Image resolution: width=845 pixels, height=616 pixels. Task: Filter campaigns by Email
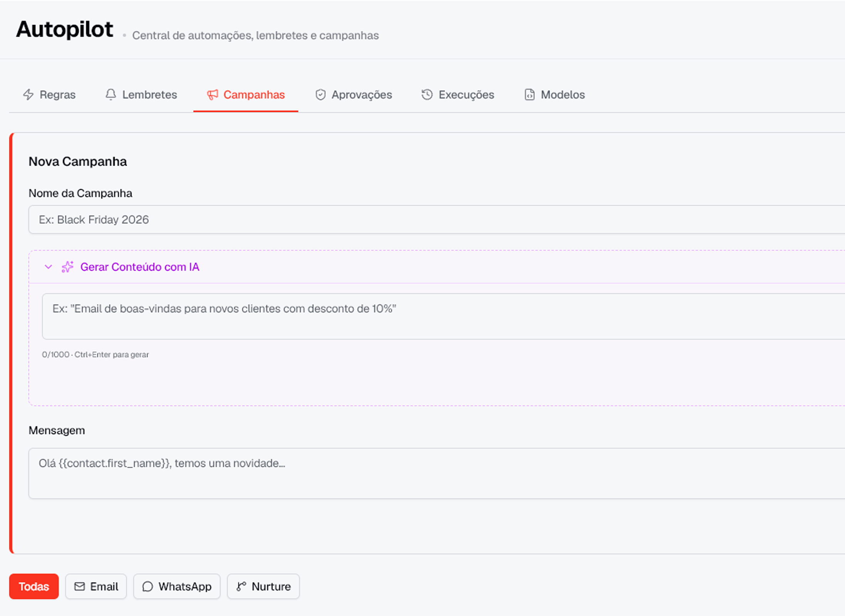(x=96, y=586)
